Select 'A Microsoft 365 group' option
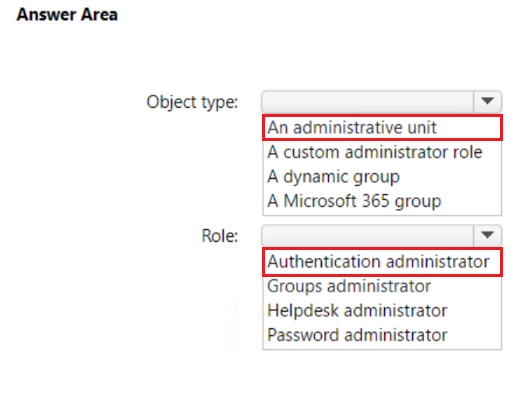Screen dimensions: 529x395 click(382, 201)
